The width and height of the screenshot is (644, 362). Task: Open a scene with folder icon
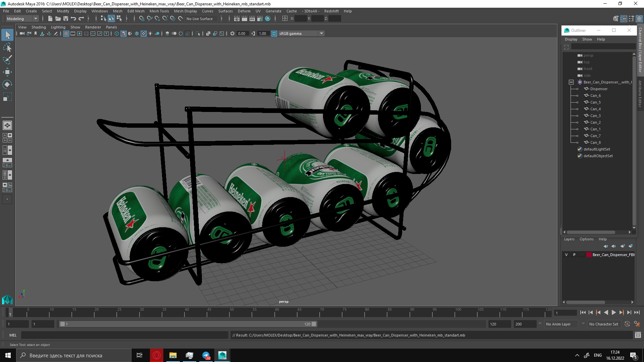tap(58, 19)
